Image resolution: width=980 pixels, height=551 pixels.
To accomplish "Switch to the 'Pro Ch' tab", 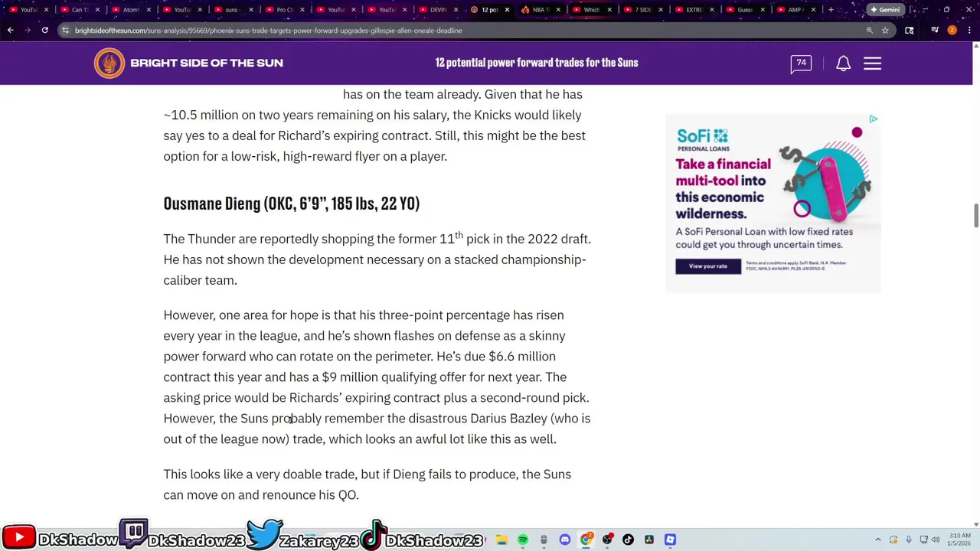I will (x=284, y=10).
